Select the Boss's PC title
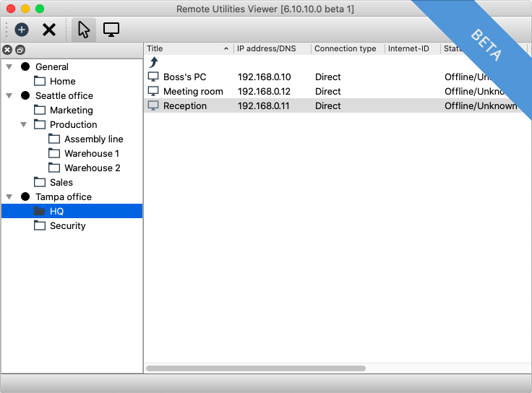This screenshot has height=393, width=532. coord(184,77)
